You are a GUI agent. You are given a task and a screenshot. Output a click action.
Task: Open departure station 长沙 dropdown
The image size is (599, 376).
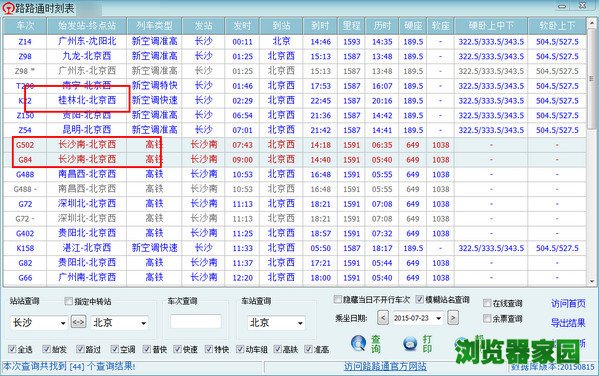click(63, 323)
